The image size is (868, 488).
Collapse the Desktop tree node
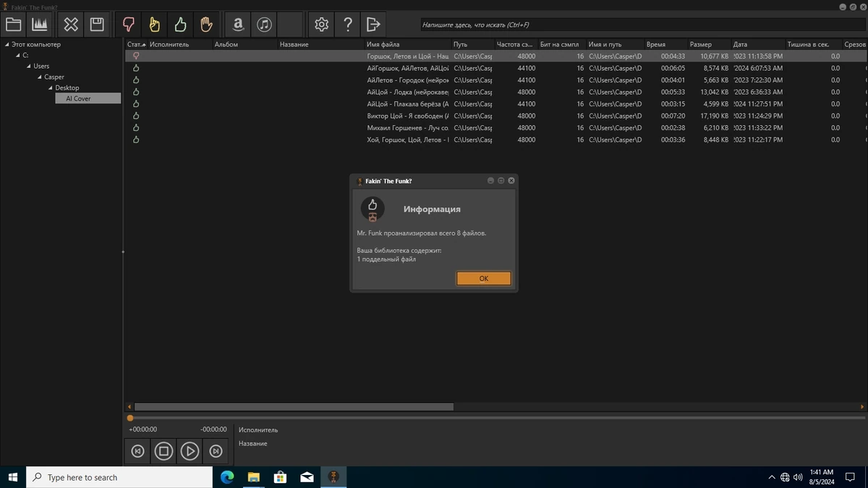point(50,87)
